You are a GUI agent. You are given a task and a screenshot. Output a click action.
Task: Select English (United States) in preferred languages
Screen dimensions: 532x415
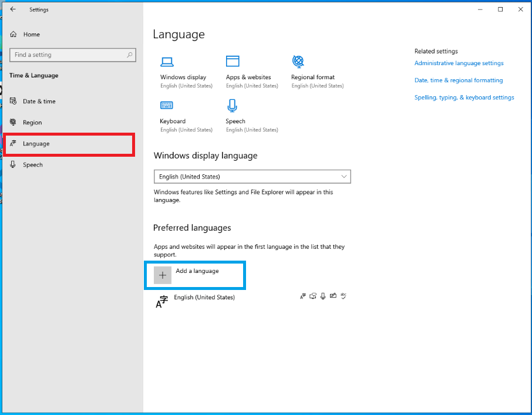point(204,298)
